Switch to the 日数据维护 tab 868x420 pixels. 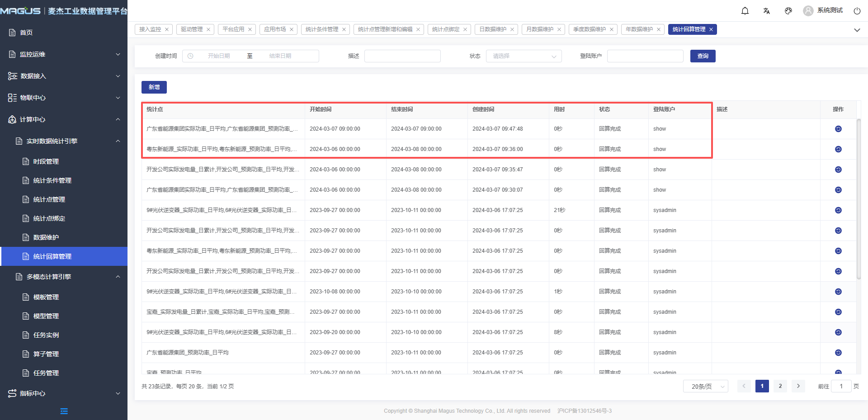click(493, 29)
